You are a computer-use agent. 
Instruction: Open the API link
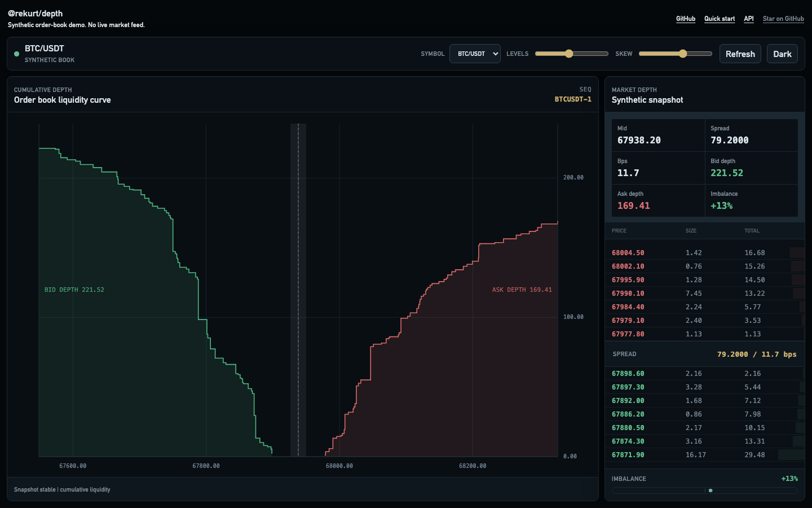coord(749,19)
